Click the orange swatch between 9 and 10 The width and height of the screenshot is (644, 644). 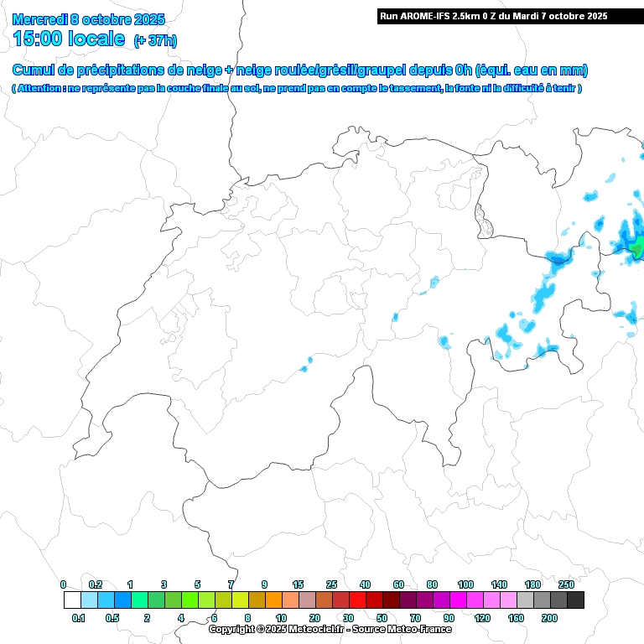[x=273, y=600]
